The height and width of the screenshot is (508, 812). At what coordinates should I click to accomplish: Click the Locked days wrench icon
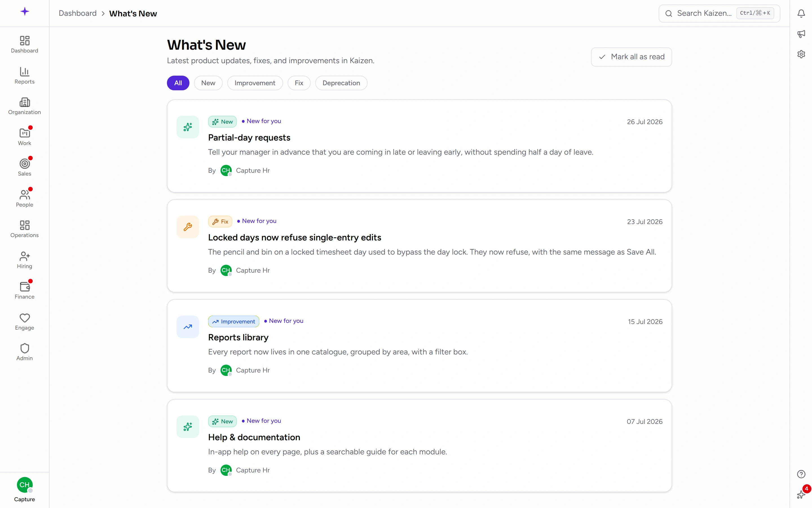(x=187, y=227)
